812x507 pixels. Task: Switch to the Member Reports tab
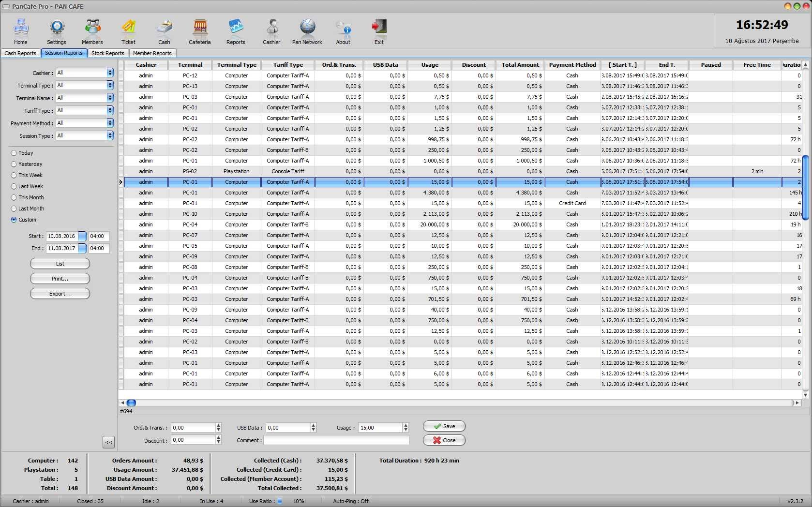tap(152, 53)
